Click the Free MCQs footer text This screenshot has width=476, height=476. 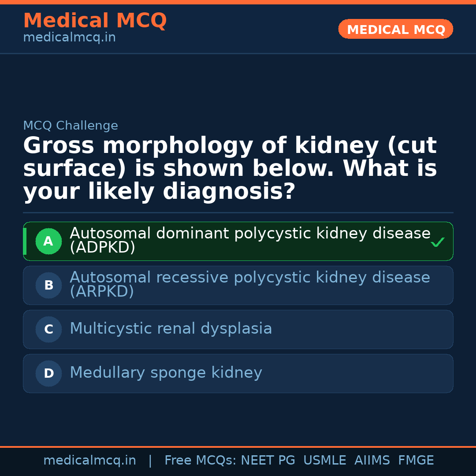200,461
